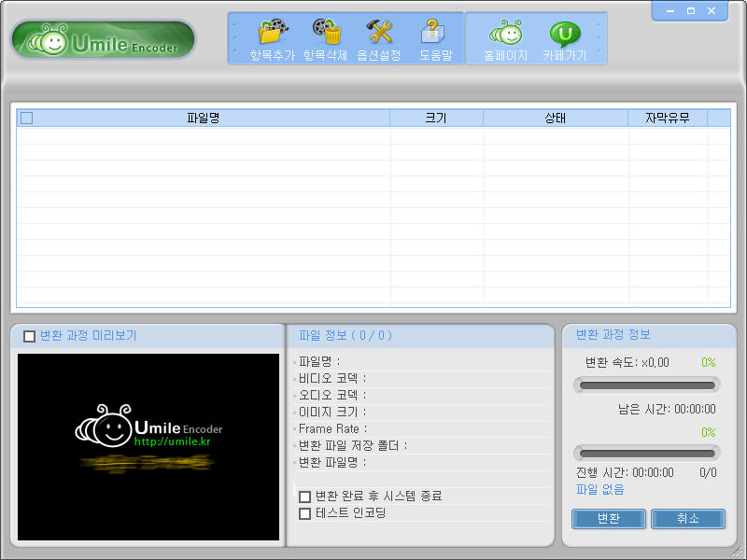Viewport: 747px width, 560px height.
Task: Click the progress bar under 변환 속도
Action: pyautogui.click(x=647, y=385)
